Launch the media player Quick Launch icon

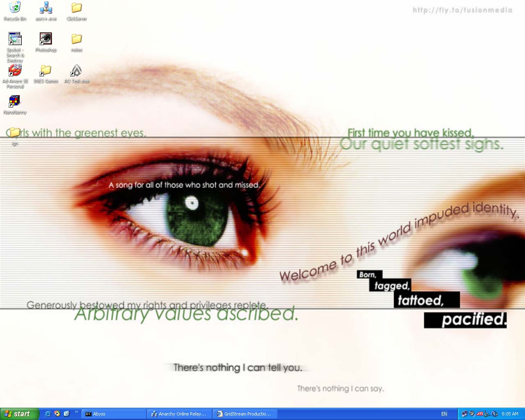point(57,414)
